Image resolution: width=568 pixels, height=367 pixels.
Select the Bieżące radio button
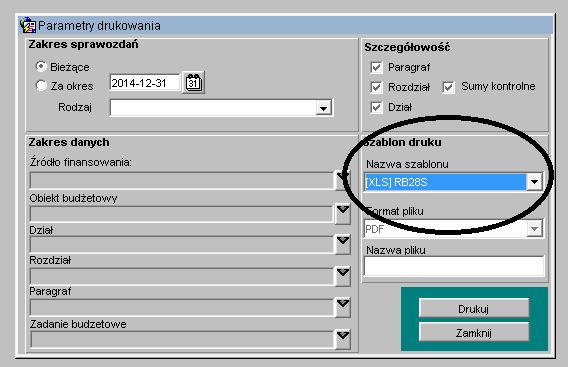pos(41,66)
